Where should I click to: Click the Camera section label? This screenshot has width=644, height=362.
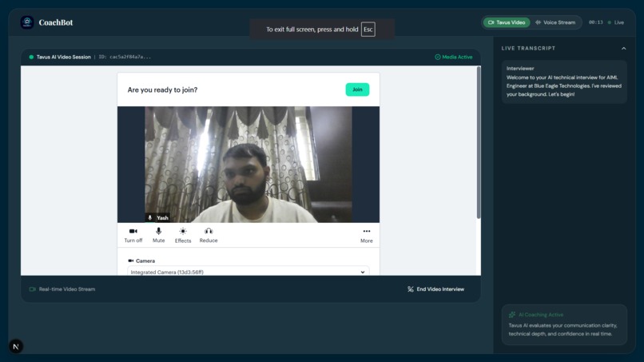141,261
